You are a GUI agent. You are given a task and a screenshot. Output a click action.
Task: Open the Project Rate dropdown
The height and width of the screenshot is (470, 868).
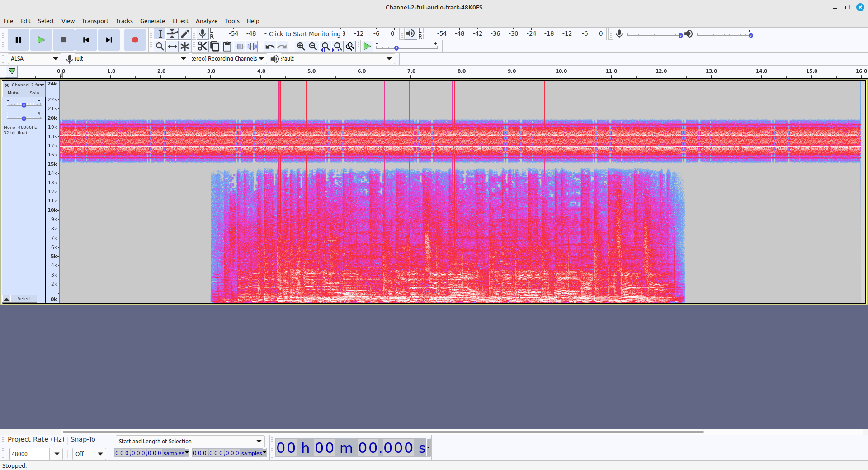point(57,454)
